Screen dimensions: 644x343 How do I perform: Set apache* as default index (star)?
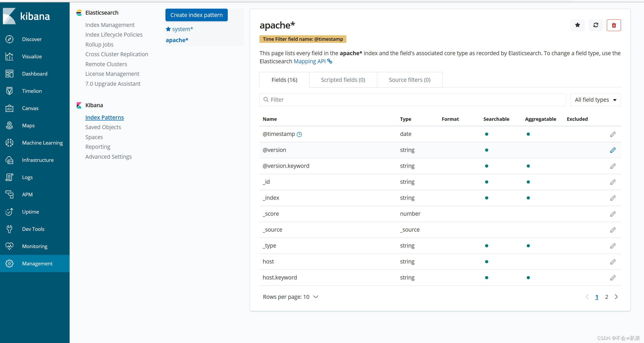pyautogui.click(x=578, y=25)
